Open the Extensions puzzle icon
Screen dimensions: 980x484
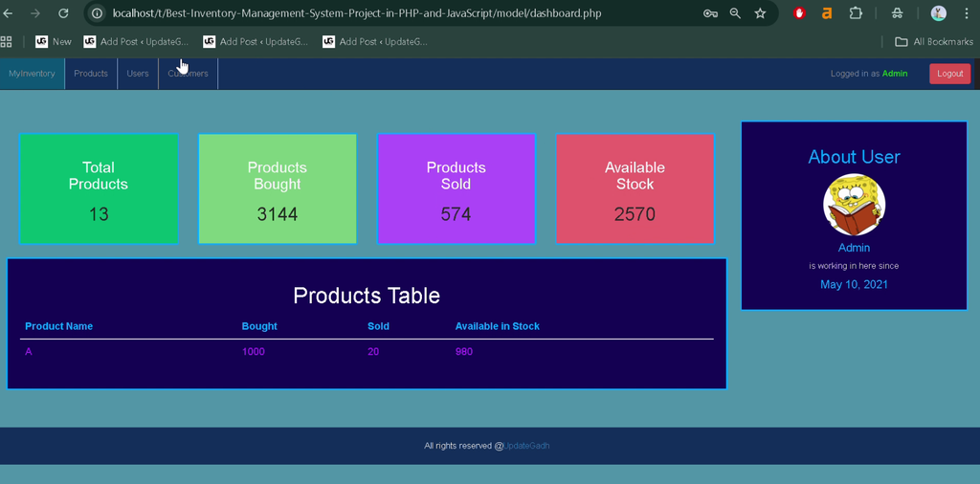coord(856,13)
